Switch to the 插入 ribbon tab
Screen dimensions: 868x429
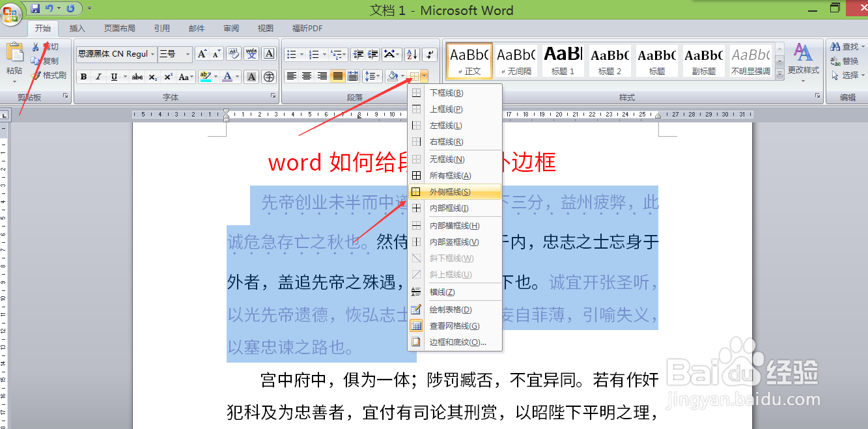coord(76,28)
